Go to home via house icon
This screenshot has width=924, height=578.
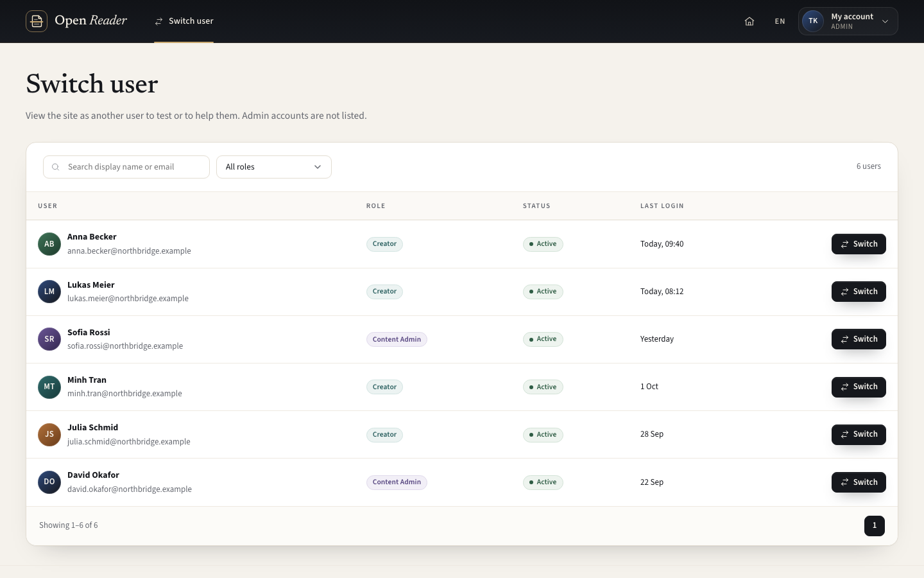coord(749,21)
